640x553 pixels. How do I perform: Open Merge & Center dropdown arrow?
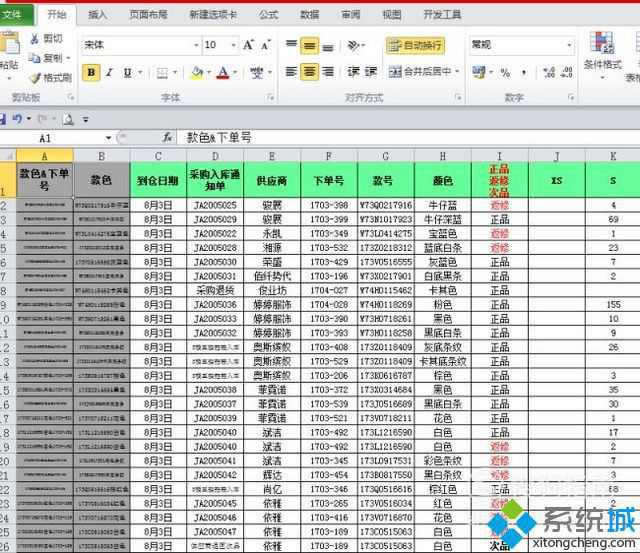[458, 72]
